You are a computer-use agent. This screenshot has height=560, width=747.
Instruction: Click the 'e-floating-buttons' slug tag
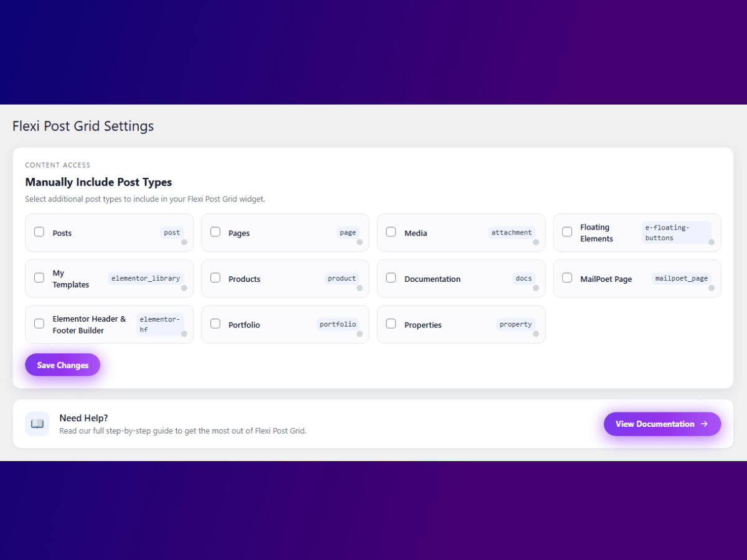click(676, 233)
